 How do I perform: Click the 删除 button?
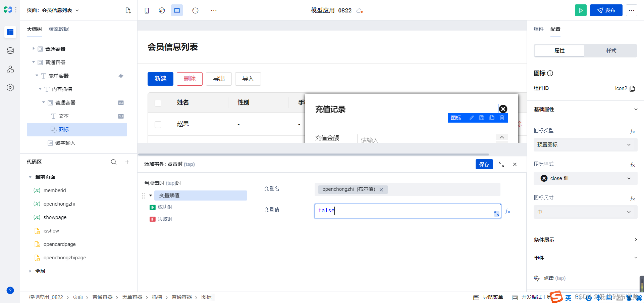(190, 79)
